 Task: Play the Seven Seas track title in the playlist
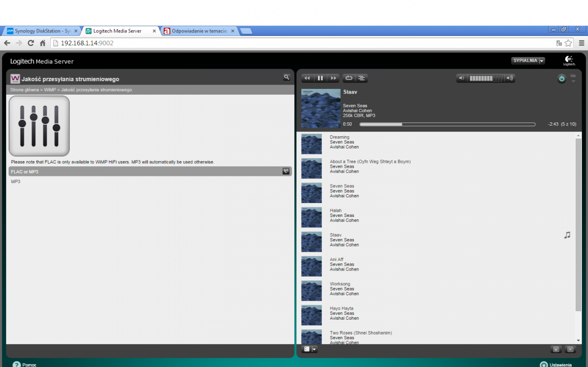(342, 186)
